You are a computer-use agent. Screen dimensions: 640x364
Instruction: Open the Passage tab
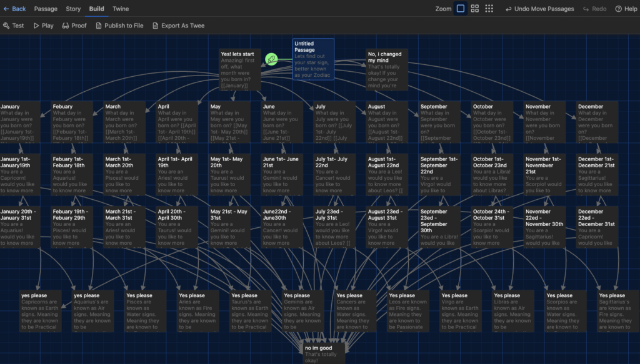[46, 9]
